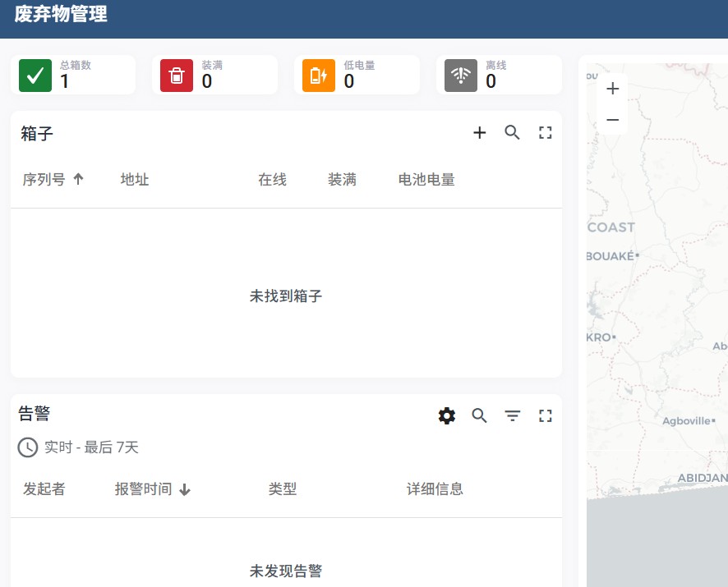Zoom out on the map
This screenshot has width=728, height=587.
pos(612,120)
